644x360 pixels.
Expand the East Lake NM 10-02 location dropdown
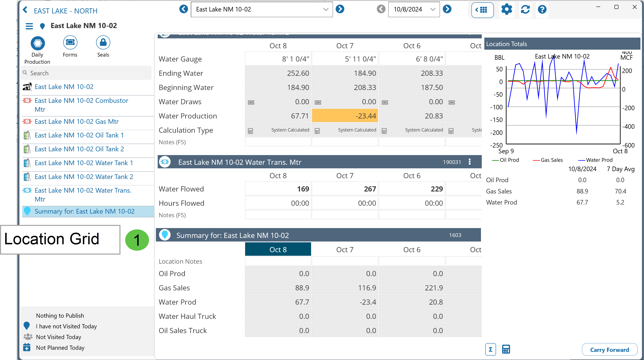pos(325,9)
